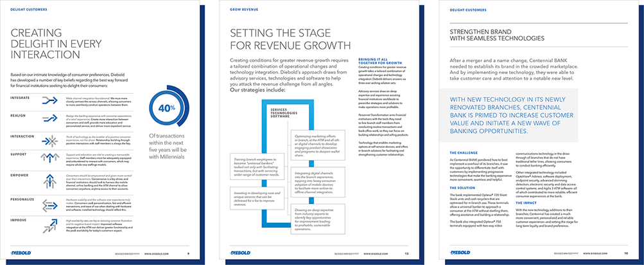Click the 'Creating Delight in Every Interaction' title
This screenshot has height=265, width=644.
[x=56, y=44]
